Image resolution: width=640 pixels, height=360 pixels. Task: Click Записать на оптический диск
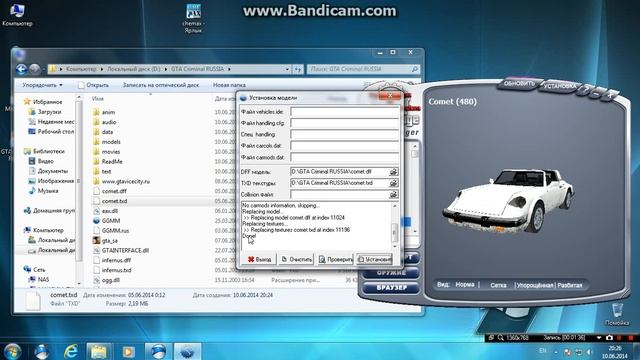(161, 85)
